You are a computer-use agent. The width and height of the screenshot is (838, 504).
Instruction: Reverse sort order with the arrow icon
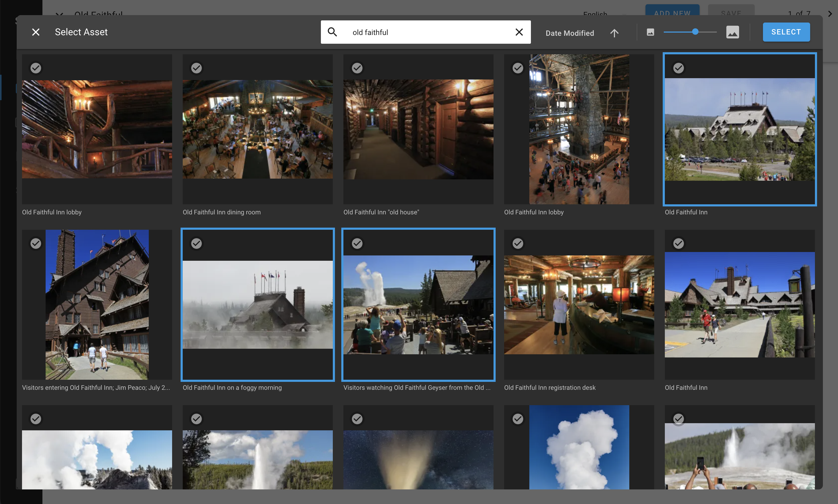click(x=614, y=33)
